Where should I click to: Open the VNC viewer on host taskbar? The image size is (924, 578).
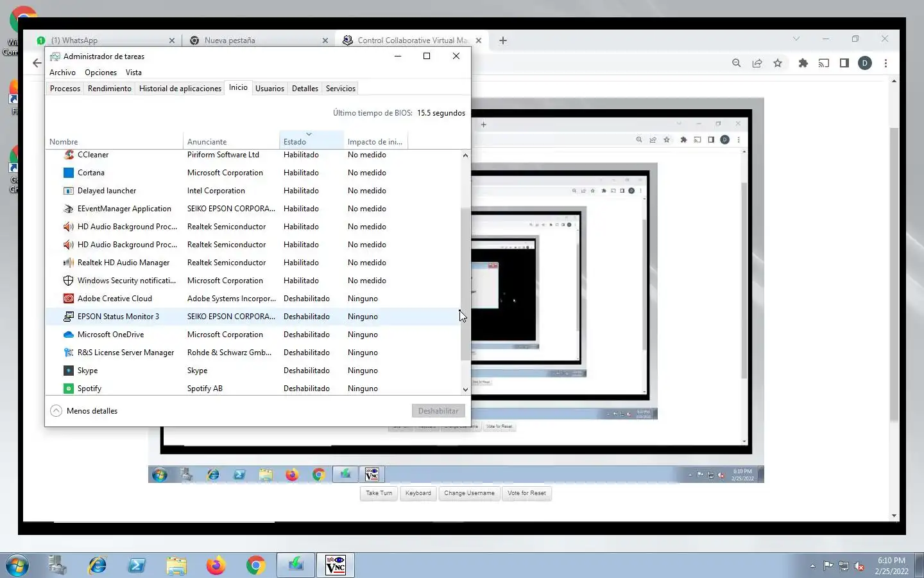[x=335, y=565]
